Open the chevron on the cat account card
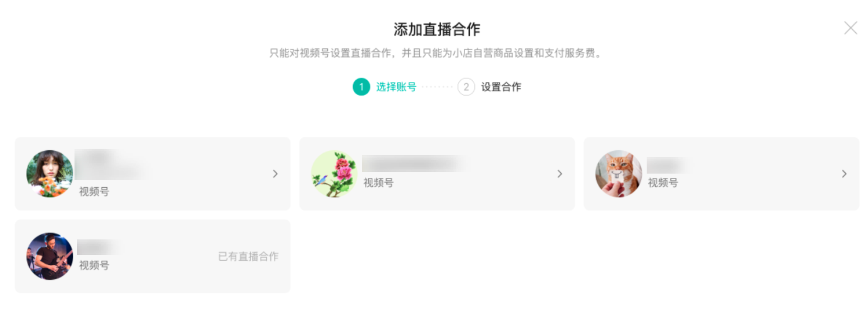 [844, 174]
